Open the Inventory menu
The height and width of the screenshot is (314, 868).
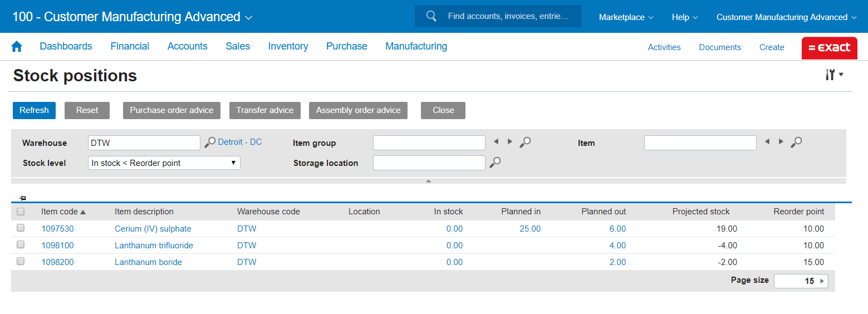(x=288, y=46)
